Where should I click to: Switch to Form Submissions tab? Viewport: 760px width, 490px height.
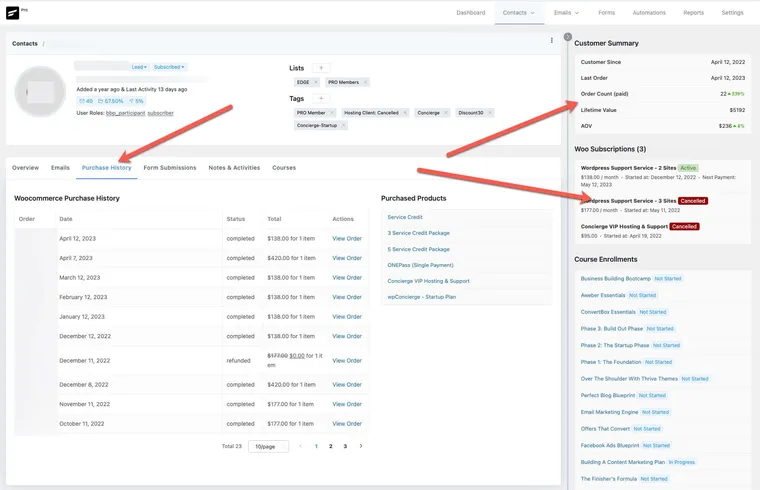coord(170,168)
